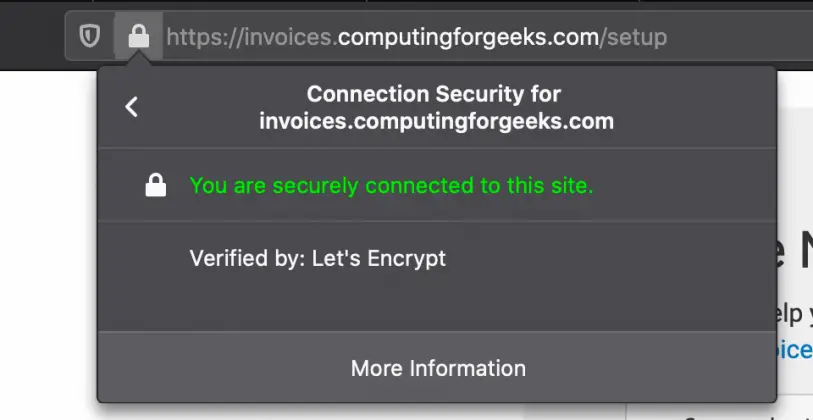The image size is (813, 420).
Task: Select the Verified by: Let's Encrypt line
Action: point(317,258)
